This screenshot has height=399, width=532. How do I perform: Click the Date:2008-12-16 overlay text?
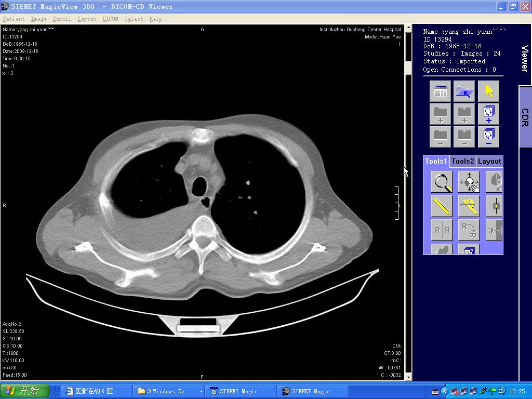(x=20, y=51)
